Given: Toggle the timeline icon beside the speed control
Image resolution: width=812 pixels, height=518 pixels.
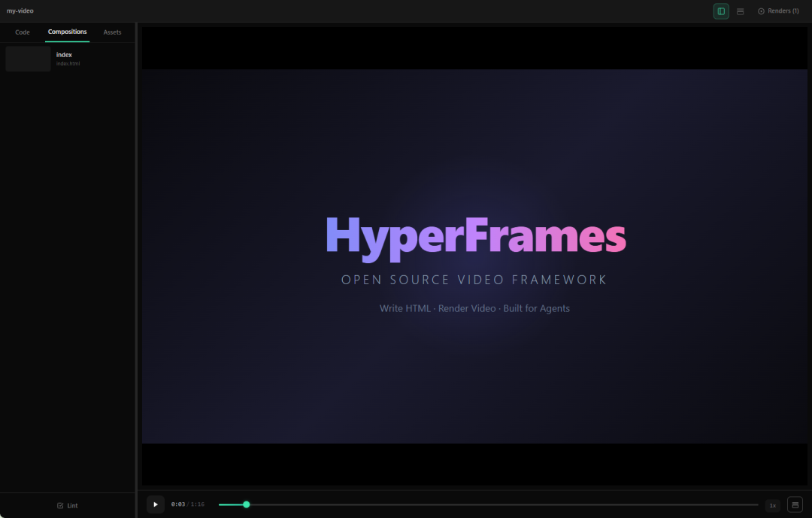Looking at the screenshot, I should click(795, 504).
